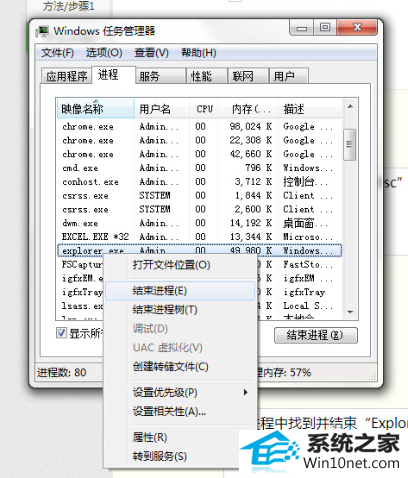Choose 创建转储文件(C) in context menu
Screen dimensions: 408x478
pyautogui.click(x=180, y=367)
